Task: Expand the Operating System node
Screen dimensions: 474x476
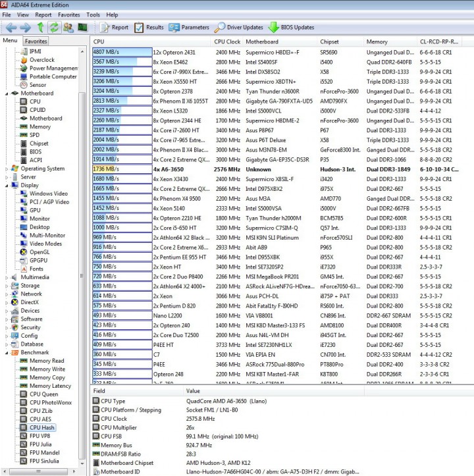Action: 7,169
